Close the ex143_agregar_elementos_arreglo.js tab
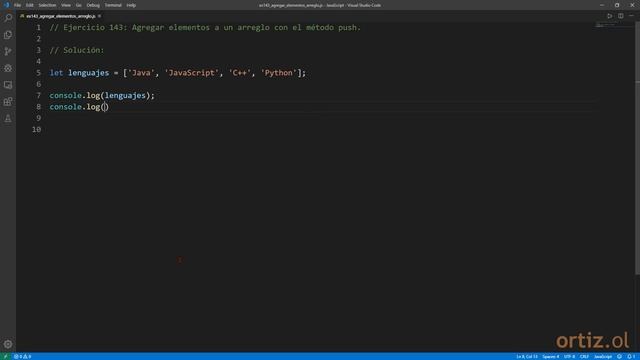The width and height of the screenshot is (640, 360). click(100, 16)
